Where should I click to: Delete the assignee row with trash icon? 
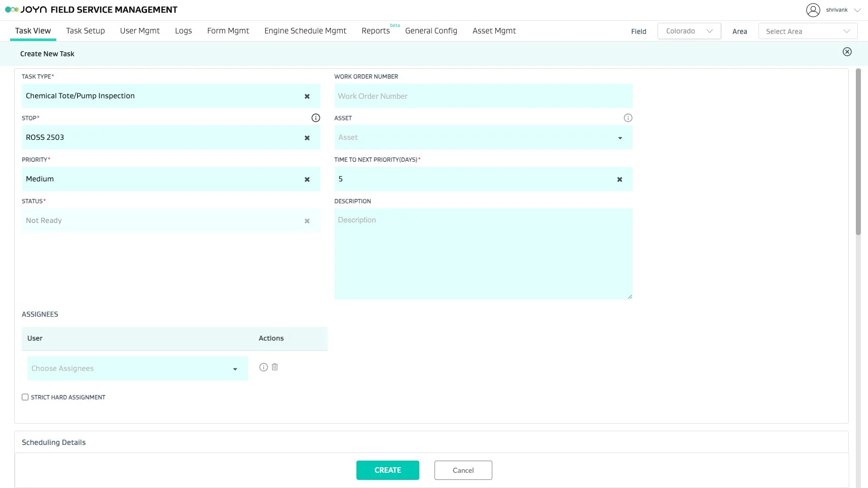[275, 367]
